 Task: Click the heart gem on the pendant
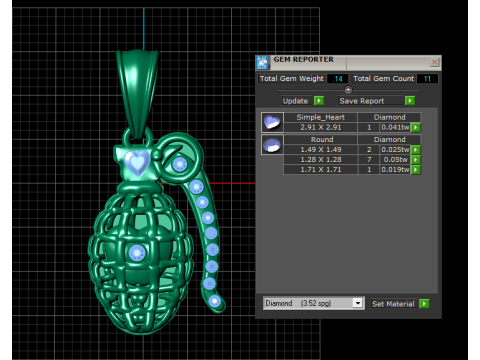137,162
